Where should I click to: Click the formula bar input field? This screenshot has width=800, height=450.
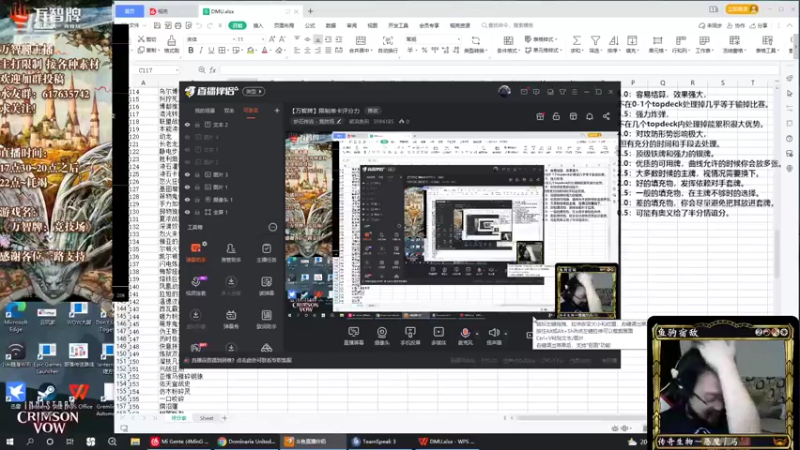click(500, 70)
